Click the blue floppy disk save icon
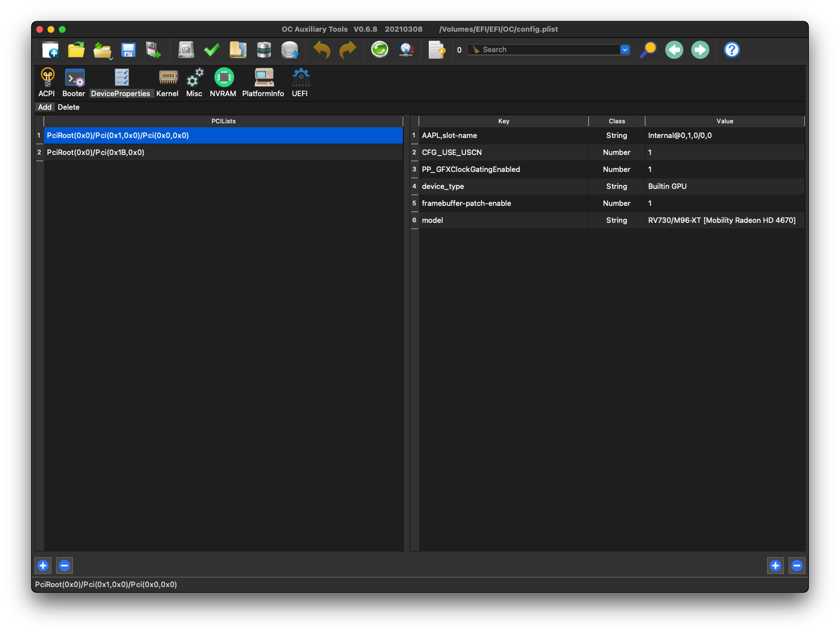The image size is (840, 634). coord(128,50)
